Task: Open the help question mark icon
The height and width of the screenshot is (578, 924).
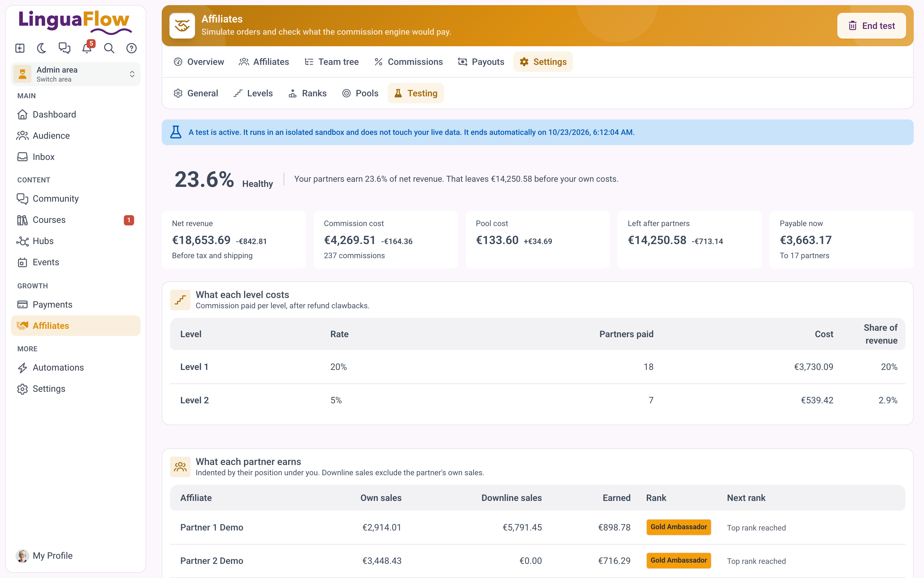Action: [132, 48]
